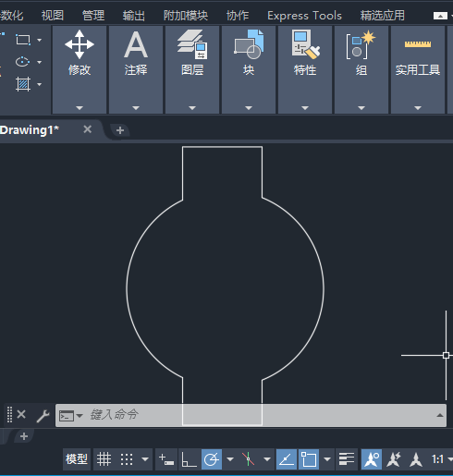Toggle annotation objects visibility icon
453x476 pixels.
pos(372,459)
